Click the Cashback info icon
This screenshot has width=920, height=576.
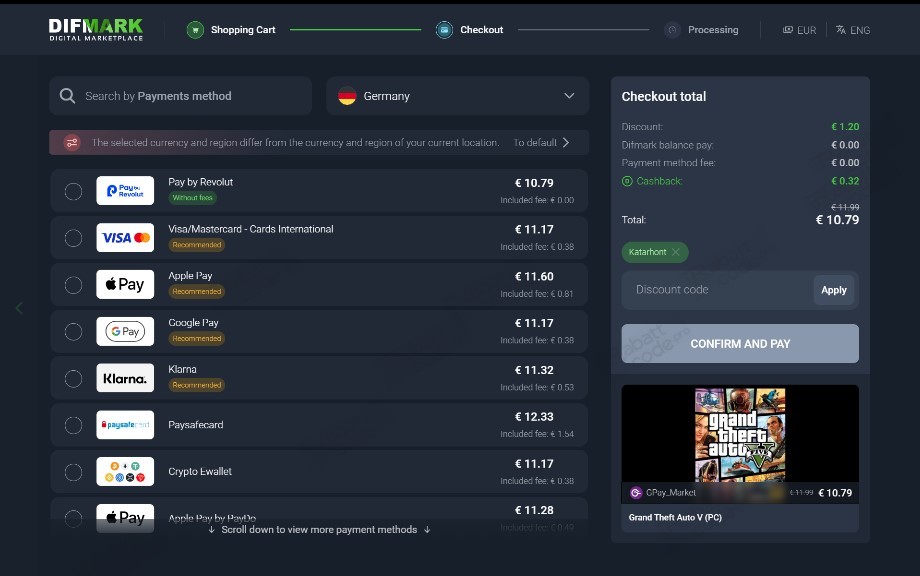tap(627, 181)
